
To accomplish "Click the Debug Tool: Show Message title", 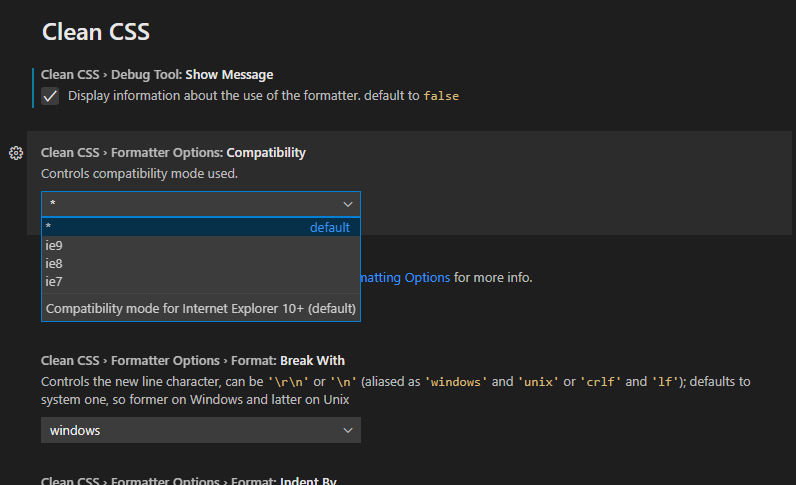I will pos(157,75).
